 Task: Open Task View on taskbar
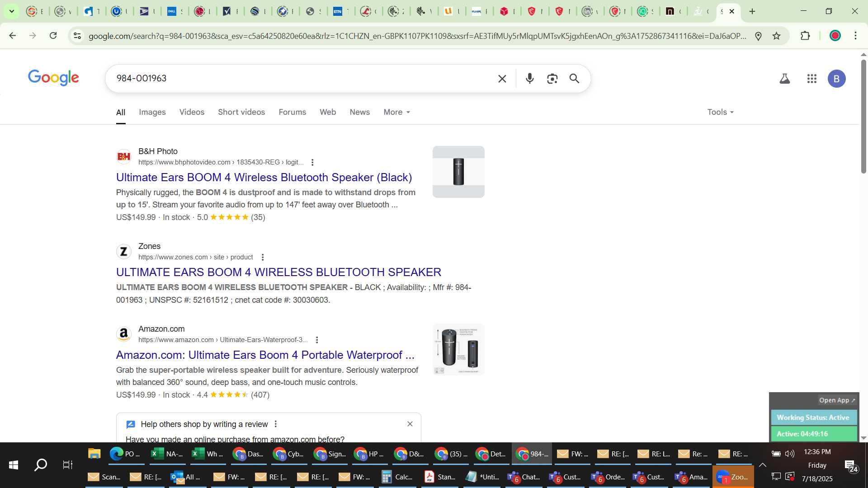coord(67,465)
